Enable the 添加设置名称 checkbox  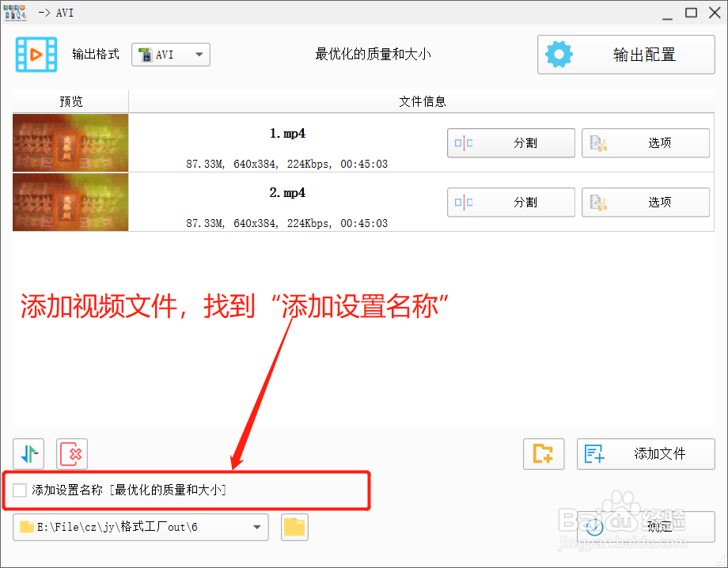(x=20, y=490)
